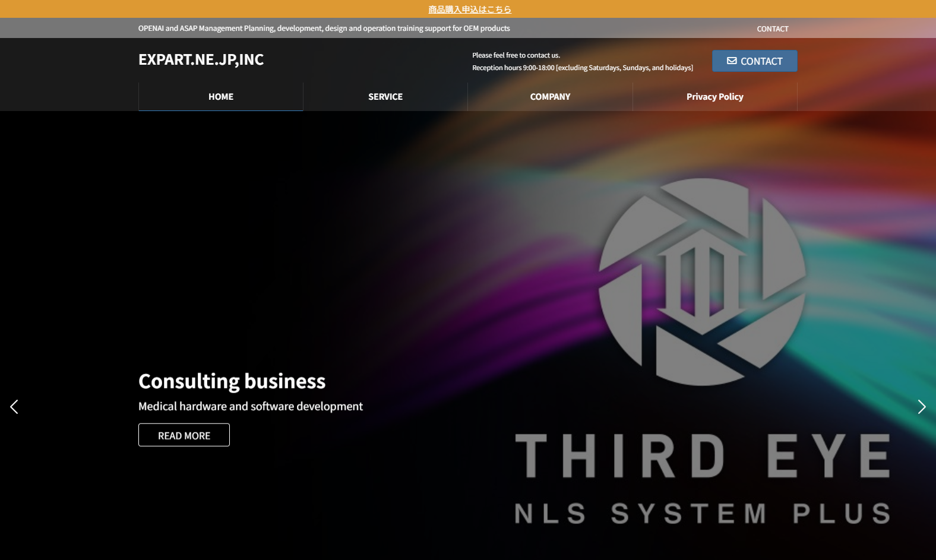936x560 pixels.
Task: Select the Consulting business slide heading
Action: [x=232, y=381]
